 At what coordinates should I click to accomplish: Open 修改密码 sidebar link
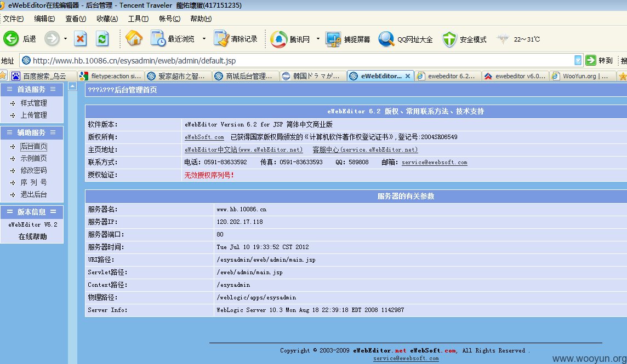click(33, 170)
